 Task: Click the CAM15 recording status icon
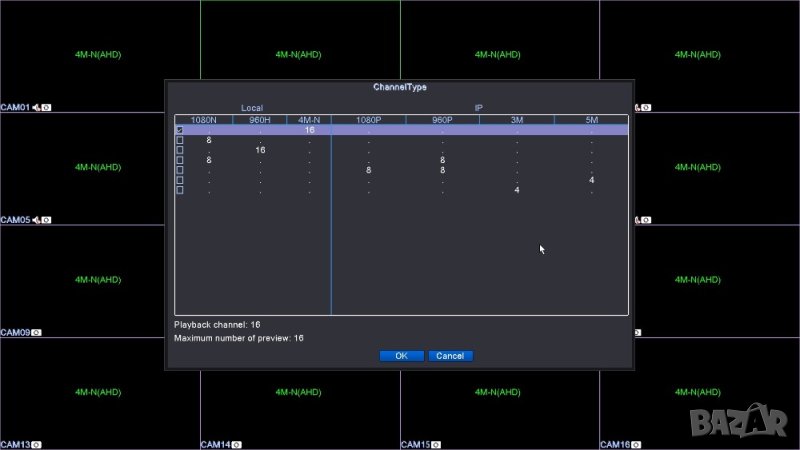click(x=437, y=444)
